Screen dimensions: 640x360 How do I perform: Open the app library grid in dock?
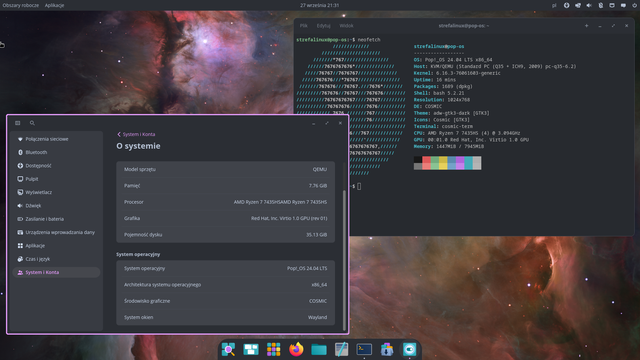pyautogui.click(x=273, y=349)
